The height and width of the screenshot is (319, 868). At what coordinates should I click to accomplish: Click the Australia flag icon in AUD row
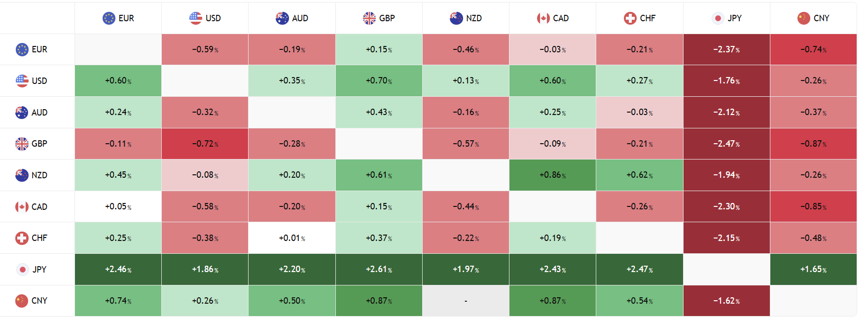tap(22, 113)
